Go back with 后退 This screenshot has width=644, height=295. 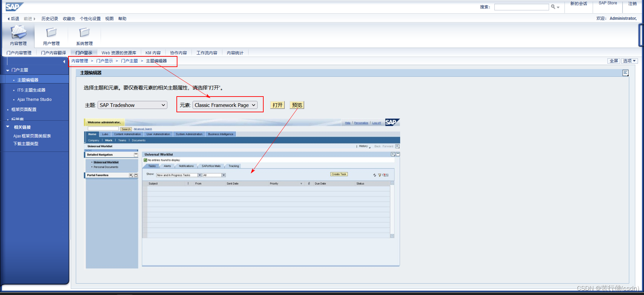click(x=13, y=19)
